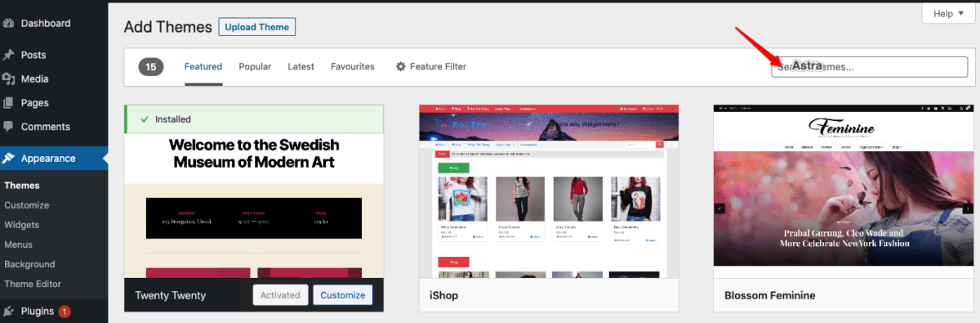Click the Posts pushpin icon

pyautogui.click(x=9, y=55)
